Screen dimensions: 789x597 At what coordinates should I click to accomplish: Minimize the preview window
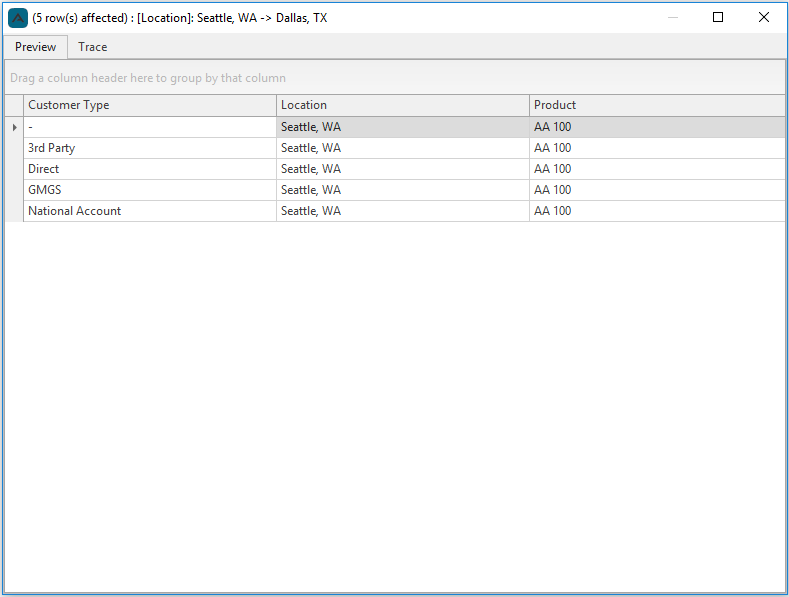[x=673, y=18]
